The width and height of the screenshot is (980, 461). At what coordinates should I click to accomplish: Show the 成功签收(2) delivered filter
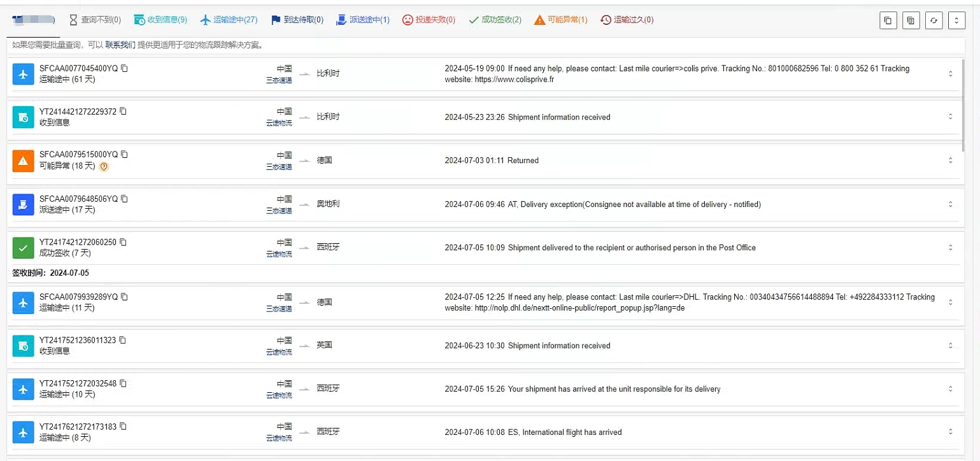(495, 20)
